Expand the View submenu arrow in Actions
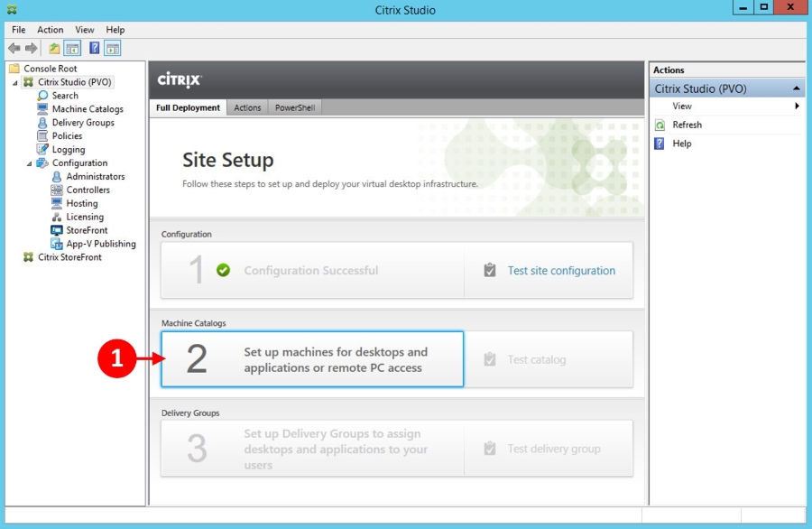 pos(797,106)
